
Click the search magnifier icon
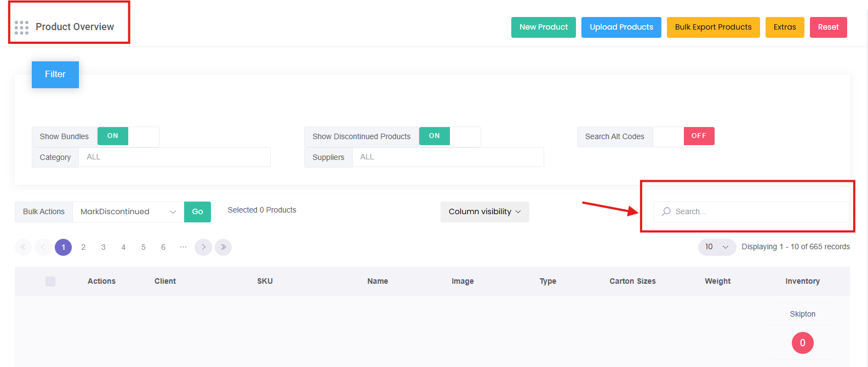[666, 211]
